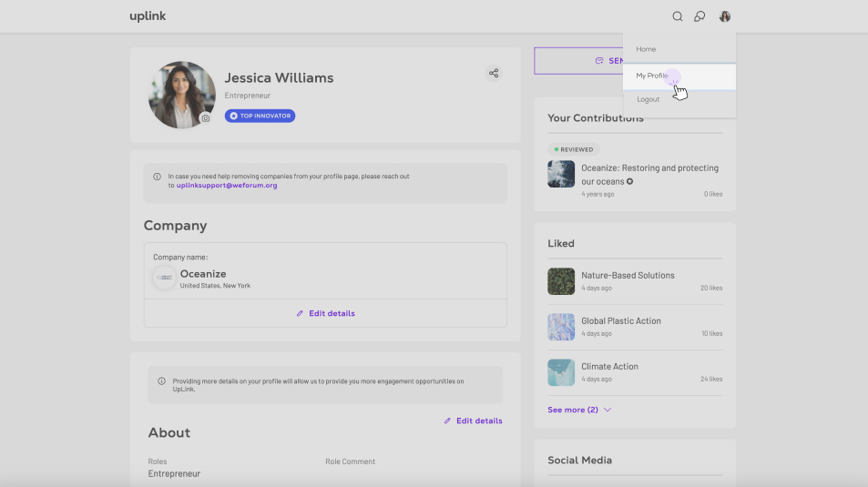
Task: Expand See more liked items
Action: click(578, 410)
